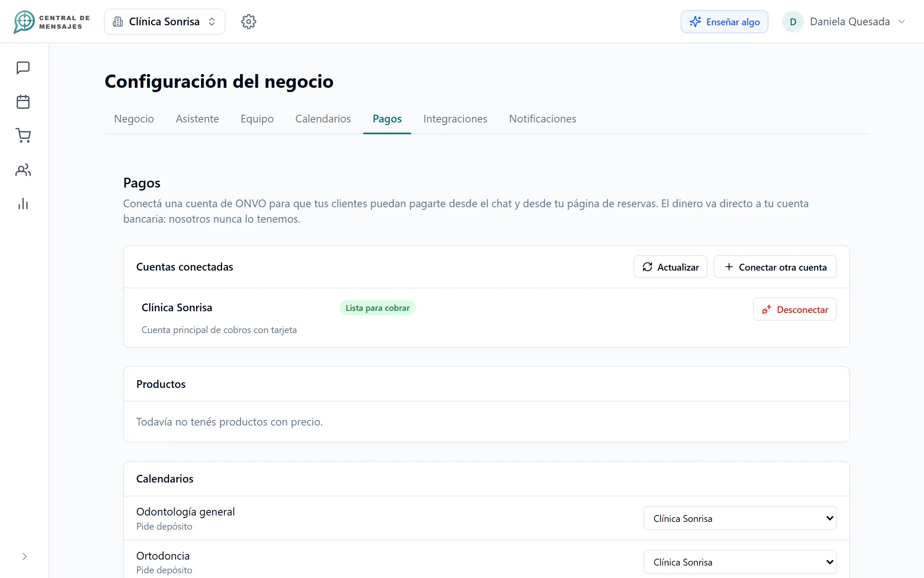Click the Calendarios section heading
The image size is (924, 578).
tap(165, 479)
